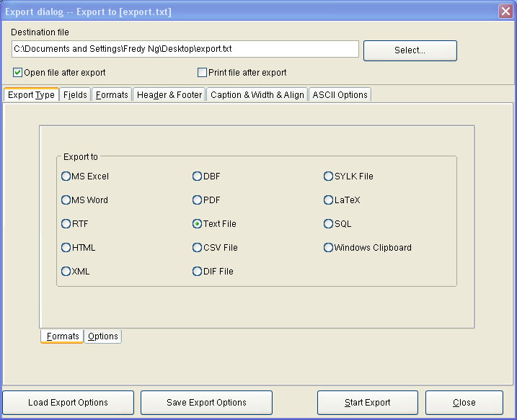Open the Options sub-tab at bottom
Viewport: 517px width, 420px height.
tap(103, 336)
